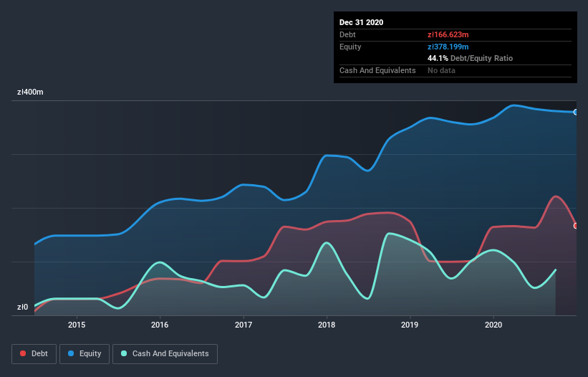Click the zł0 y-axis label

(x=22, y=307)
